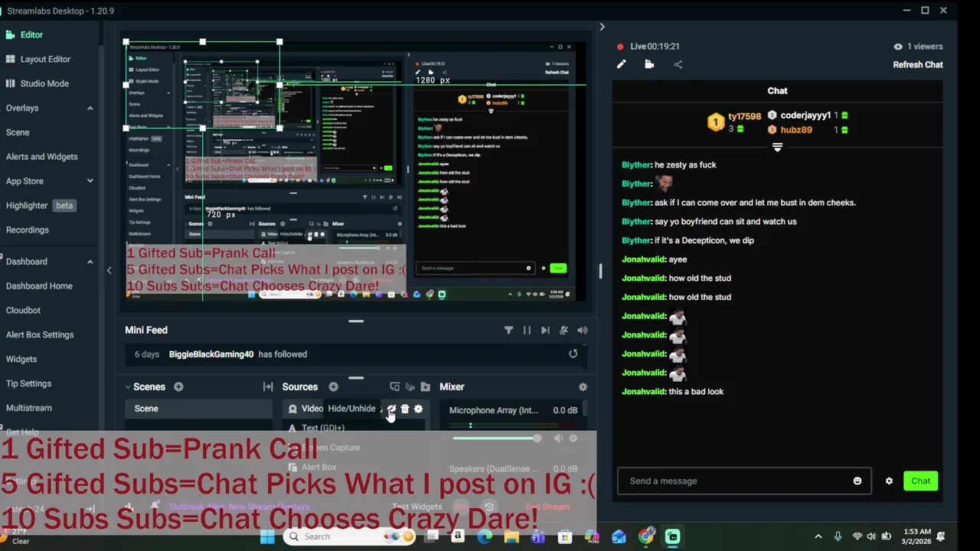This screenshot has width=980, height=551.
Task: Edit stream info with pencil icon
Action: [x=622, y=65]
